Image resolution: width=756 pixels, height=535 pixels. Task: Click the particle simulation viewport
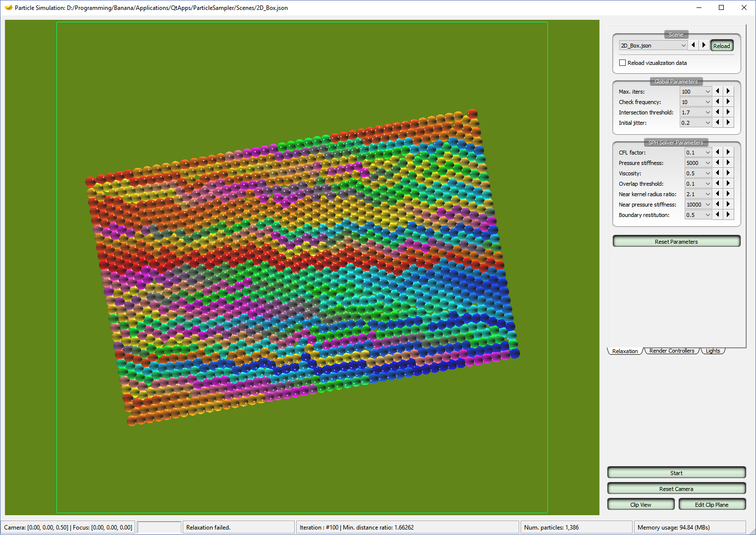tap(302, 267)
